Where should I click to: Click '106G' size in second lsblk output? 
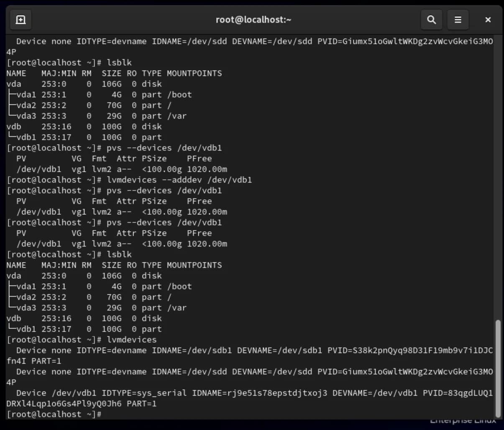click(112, 275)
